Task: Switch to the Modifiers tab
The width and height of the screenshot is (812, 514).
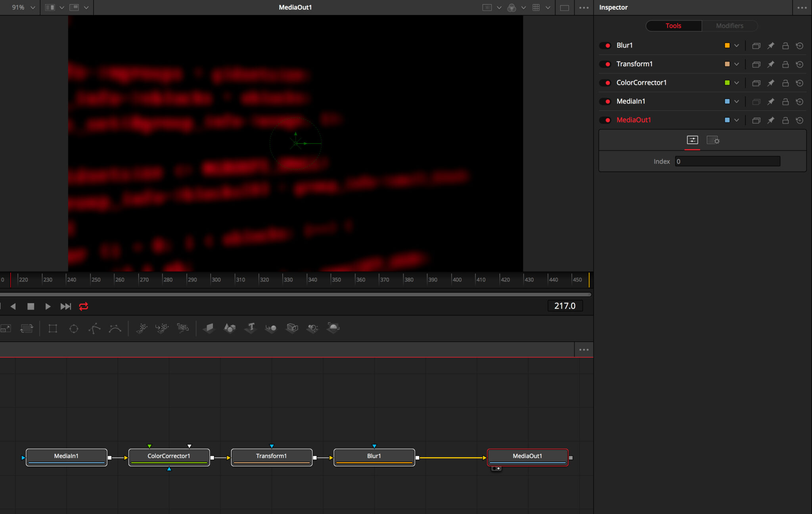Action: [x=730, y=26]
